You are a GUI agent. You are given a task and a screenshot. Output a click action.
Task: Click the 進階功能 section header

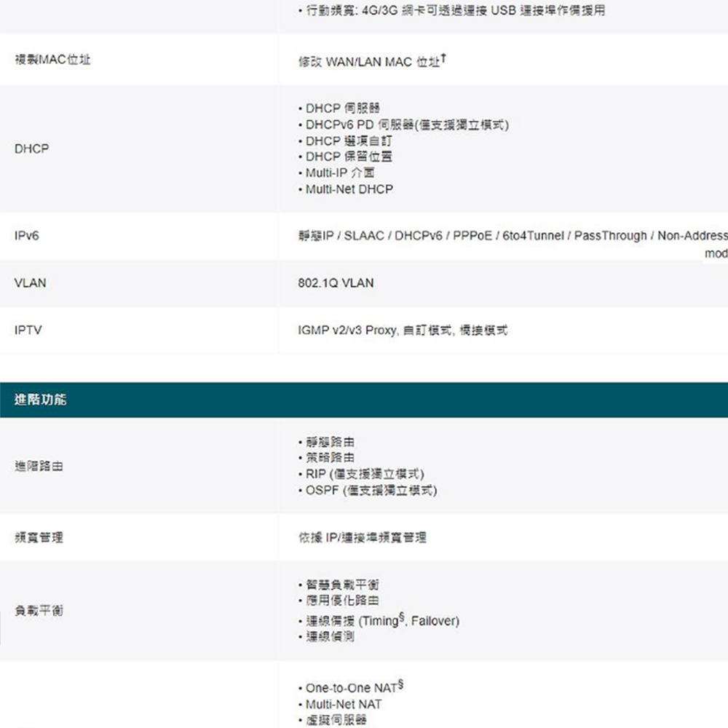point(41,400)
